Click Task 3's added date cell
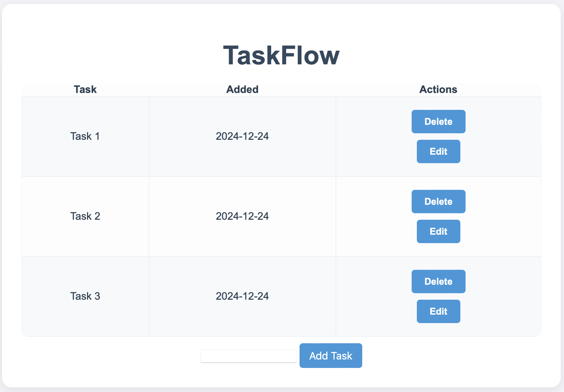564x392 pixels. tap(242, 296)
